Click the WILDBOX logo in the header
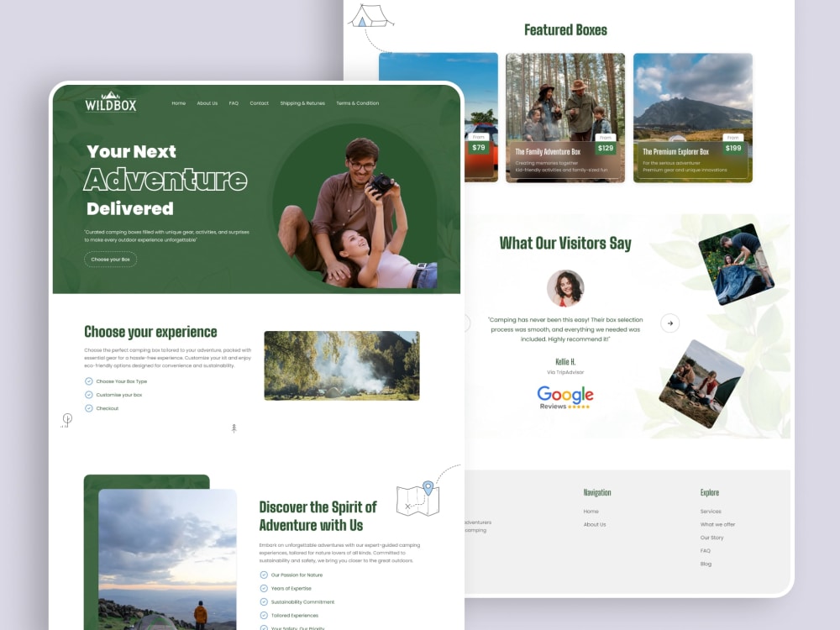840x630 pixels. (110, 102)
